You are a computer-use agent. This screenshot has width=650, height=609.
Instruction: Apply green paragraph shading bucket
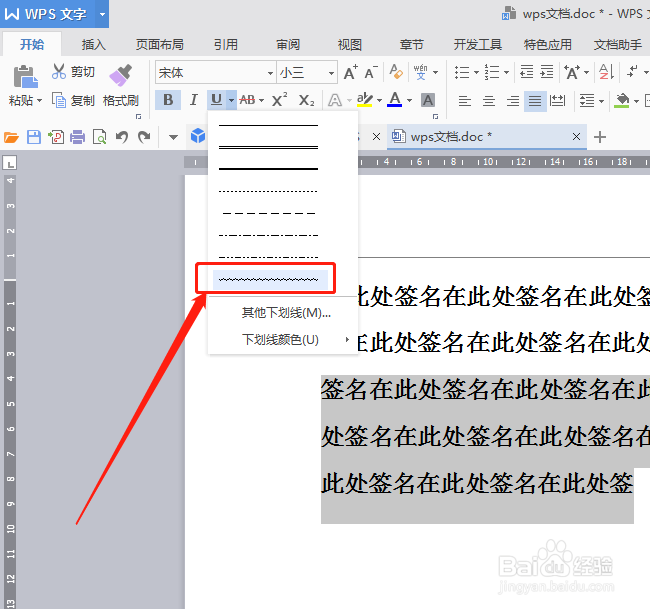621,101
